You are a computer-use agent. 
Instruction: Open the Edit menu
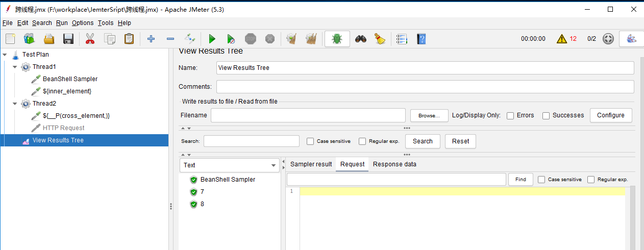22,23
